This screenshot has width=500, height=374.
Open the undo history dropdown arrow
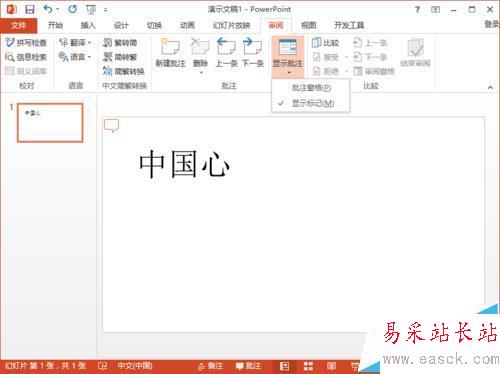click(x=58, y=9)
